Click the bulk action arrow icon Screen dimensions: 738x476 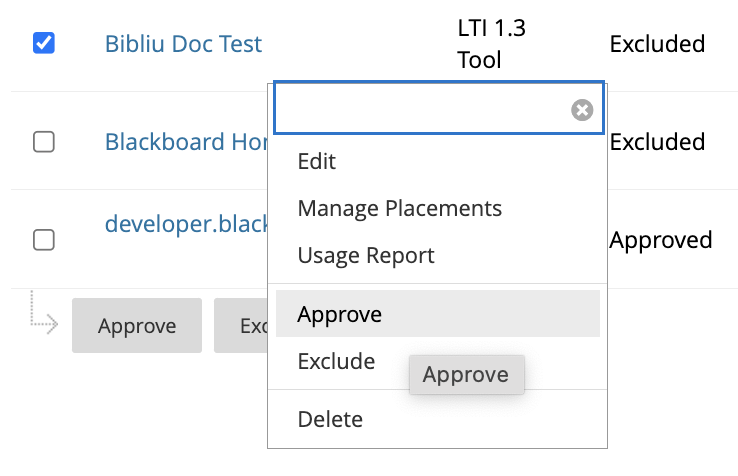click(x=44, y=312)
